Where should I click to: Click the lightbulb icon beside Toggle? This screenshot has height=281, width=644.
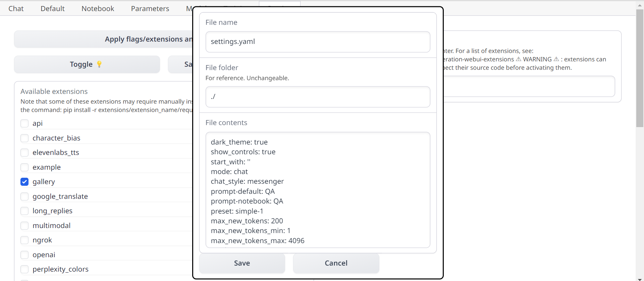(99, 64)
